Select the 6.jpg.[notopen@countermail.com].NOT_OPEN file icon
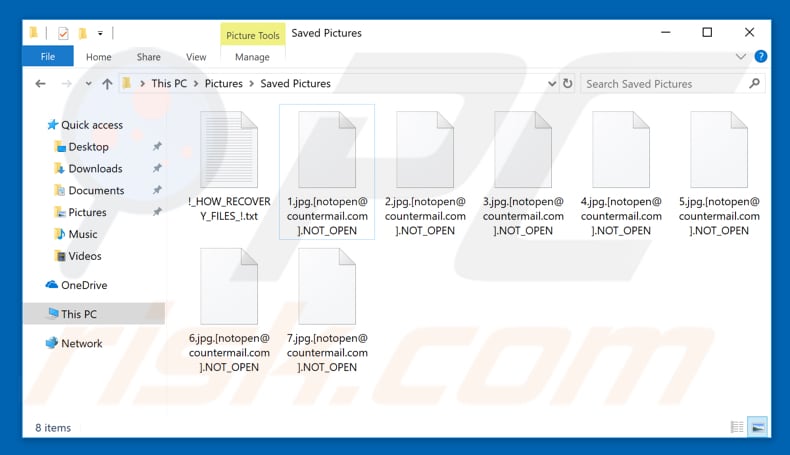Screen dimensions: 790x455 pyautogui.click(x=229, y=287)
